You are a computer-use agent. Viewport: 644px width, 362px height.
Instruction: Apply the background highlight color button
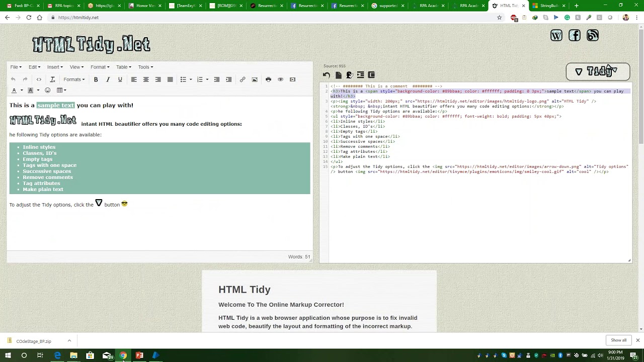tap(30, 90)
